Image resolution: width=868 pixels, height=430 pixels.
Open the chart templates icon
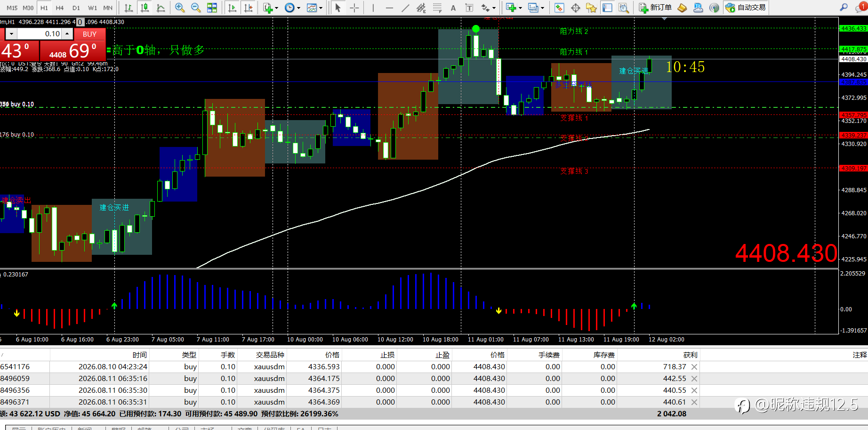tap(312, 8)
